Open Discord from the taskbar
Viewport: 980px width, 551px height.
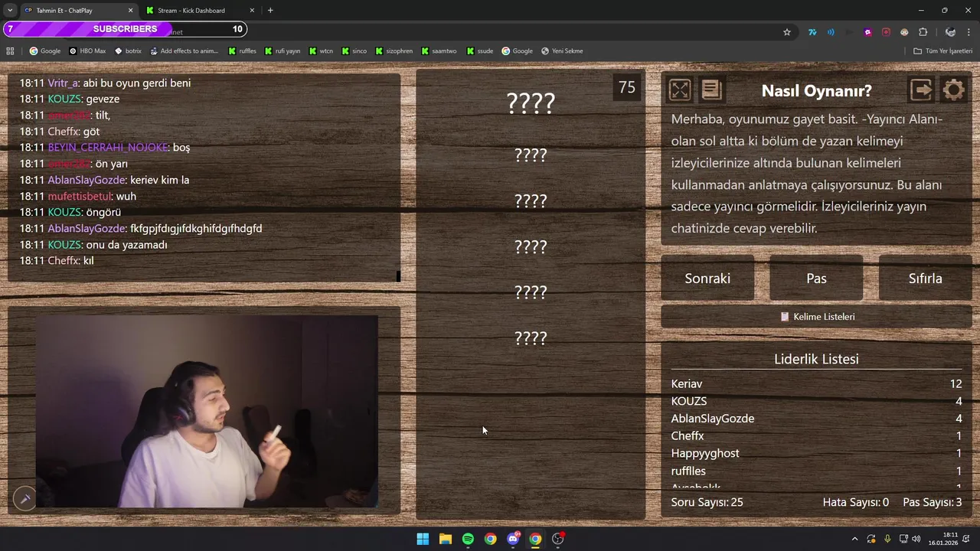click(513, 539)
